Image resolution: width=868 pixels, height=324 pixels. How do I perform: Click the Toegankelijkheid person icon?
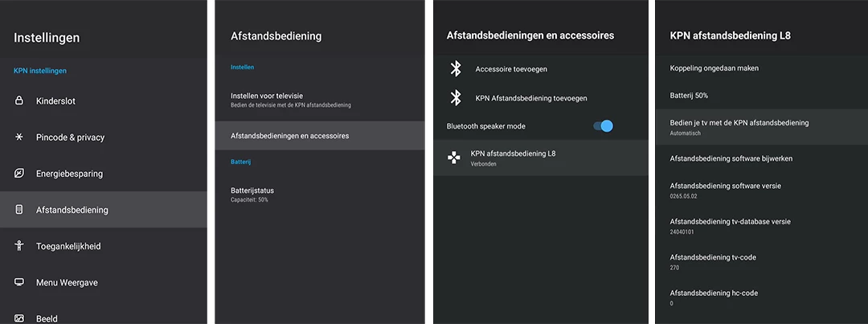click(x=19, y=246)
